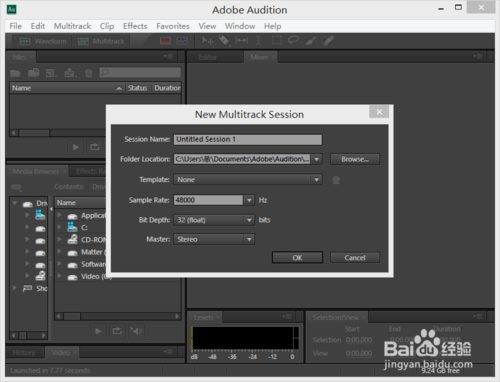The width and height of the screenshot is (500, 382).
Task: Click the delete template trash icon
Action: click(x=336, y=180)
